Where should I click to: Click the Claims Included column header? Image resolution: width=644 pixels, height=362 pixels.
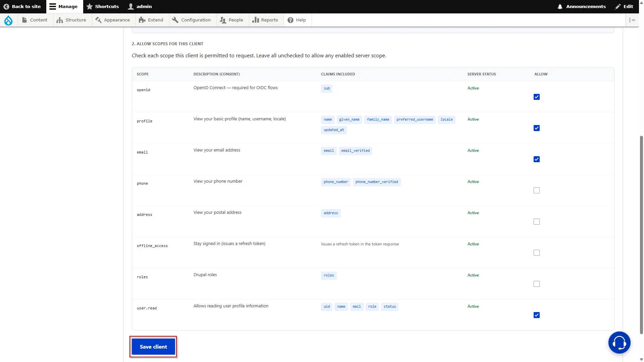pos(338,74)
